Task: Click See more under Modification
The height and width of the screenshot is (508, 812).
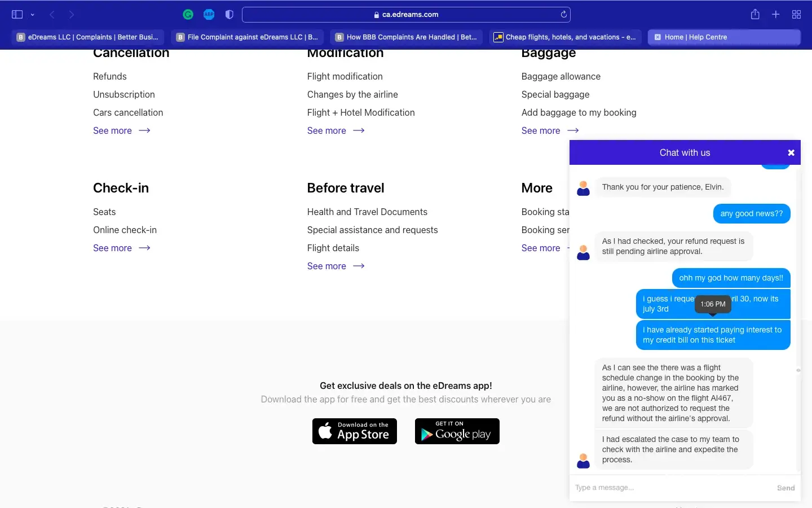Action: 336,130
